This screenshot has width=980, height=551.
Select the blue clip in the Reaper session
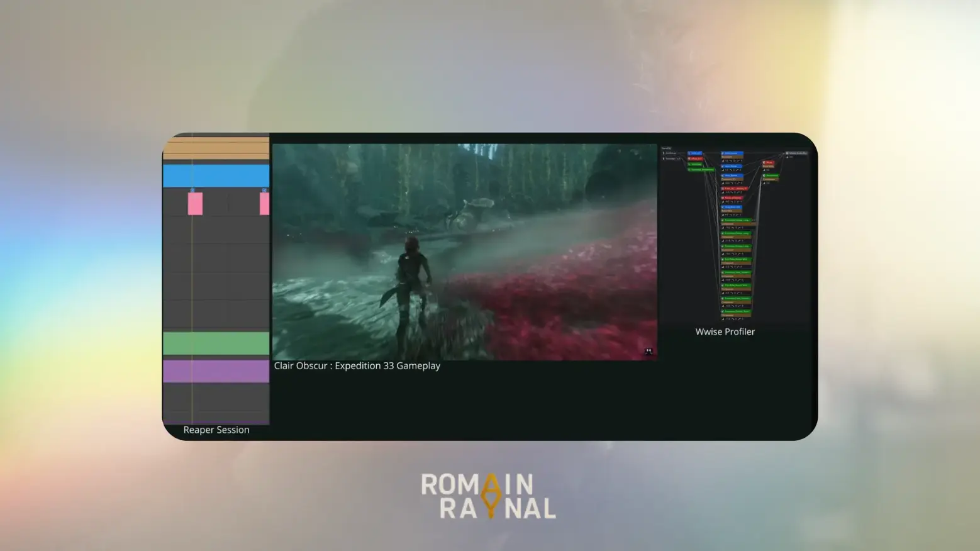tap(216, 176)
